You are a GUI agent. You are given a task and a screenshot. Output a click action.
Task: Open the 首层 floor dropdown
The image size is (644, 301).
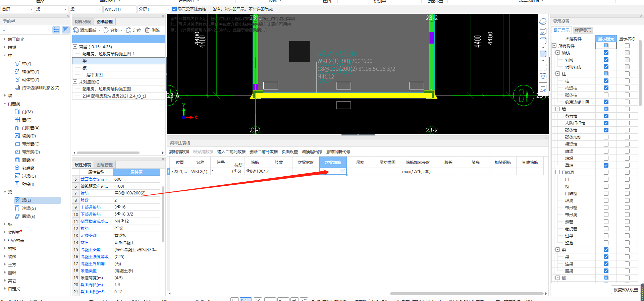[17, 9]
